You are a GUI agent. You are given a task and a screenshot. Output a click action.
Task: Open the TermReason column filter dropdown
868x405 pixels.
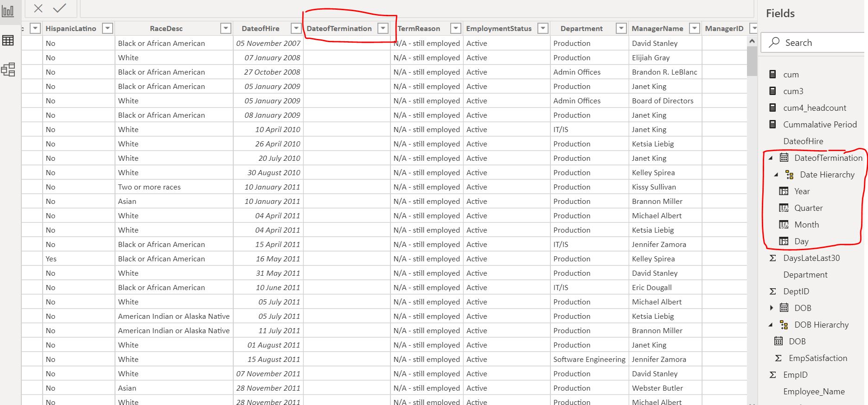(x=456, y=28)
